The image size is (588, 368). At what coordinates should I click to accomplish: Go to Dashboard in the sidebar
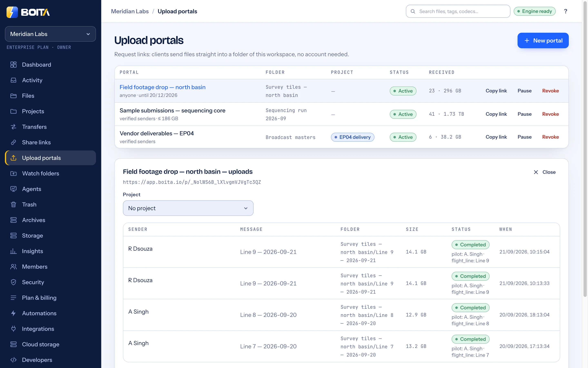click(x=50, y=65)
